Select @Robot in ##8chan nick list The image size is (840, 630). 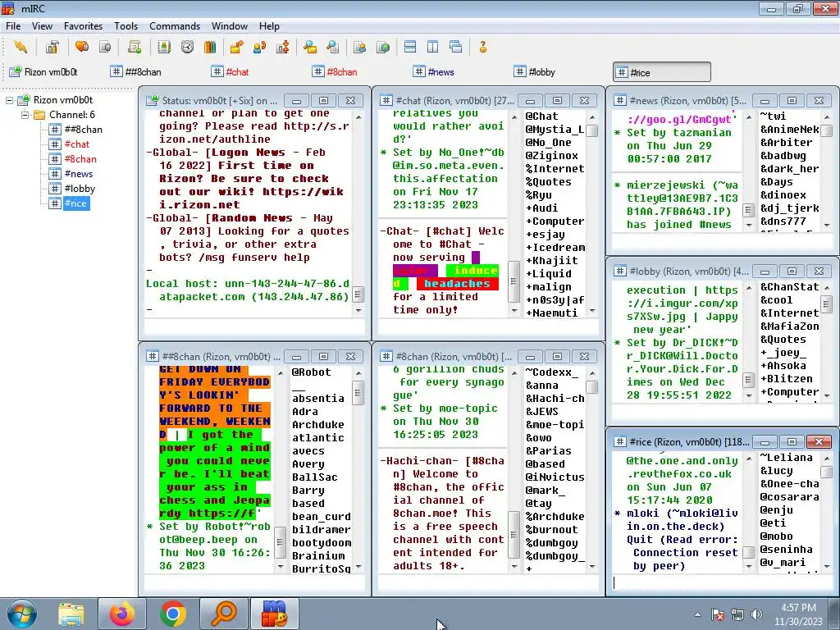coord(311,372)
